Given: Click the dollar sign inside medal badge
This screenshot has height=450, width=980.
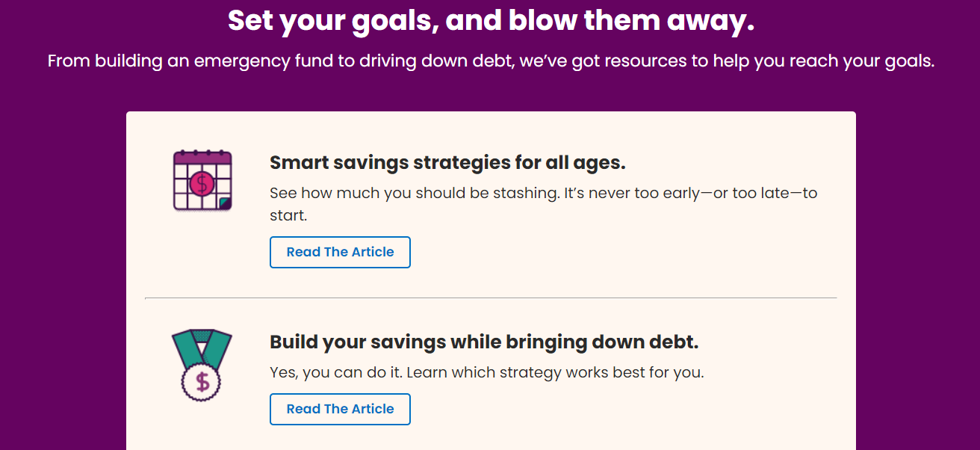Looking at the screenshot, I should pos(202,382).
